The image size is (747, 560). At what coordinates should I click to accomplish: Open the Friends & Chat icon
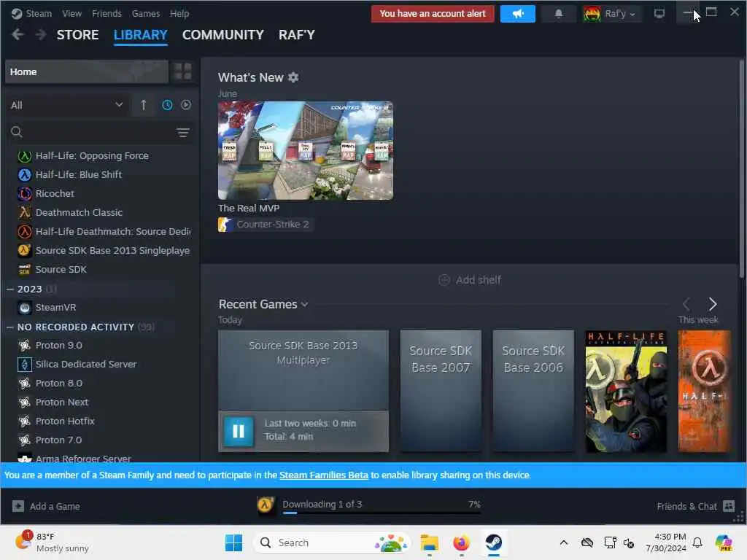pos(729,506)
